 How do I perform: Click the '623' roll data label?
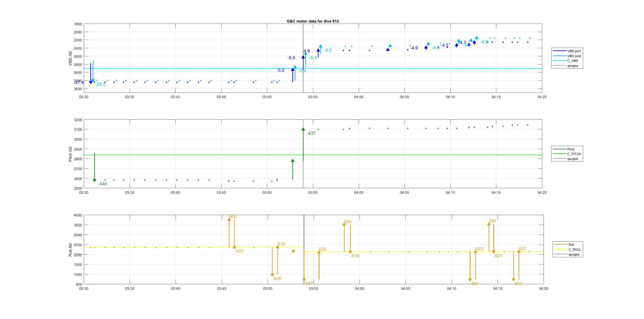[x=479, y=249]
